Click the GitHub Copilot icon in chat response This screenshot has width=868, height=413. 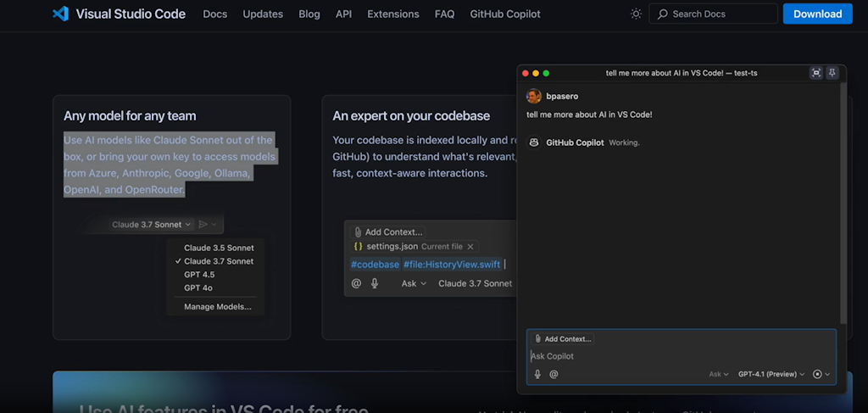coord(534,142)
